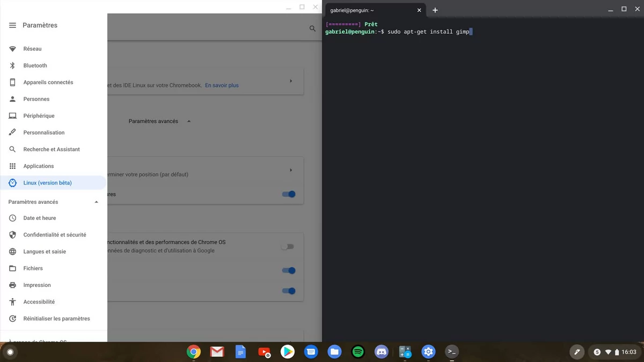Launch Discord from the shelf
This screenshot has width=644, height=362.
(382, 352)
